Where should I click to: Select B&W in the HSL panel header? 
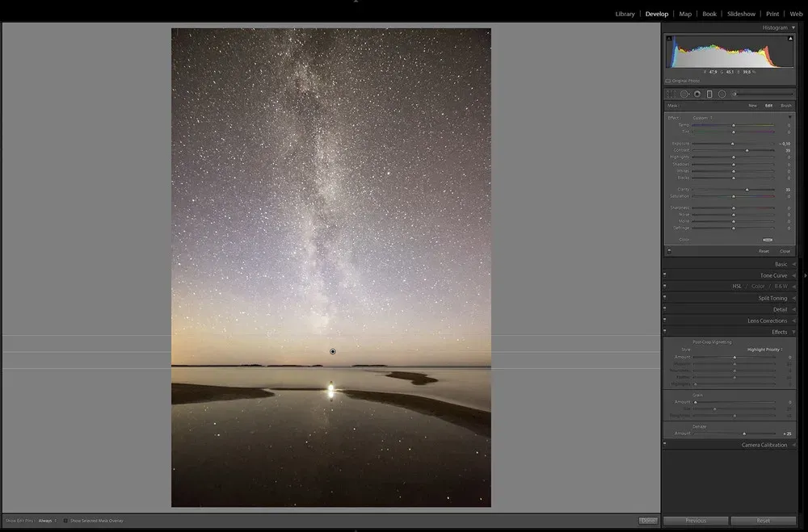pyautogui.click(x=781, y=287)
